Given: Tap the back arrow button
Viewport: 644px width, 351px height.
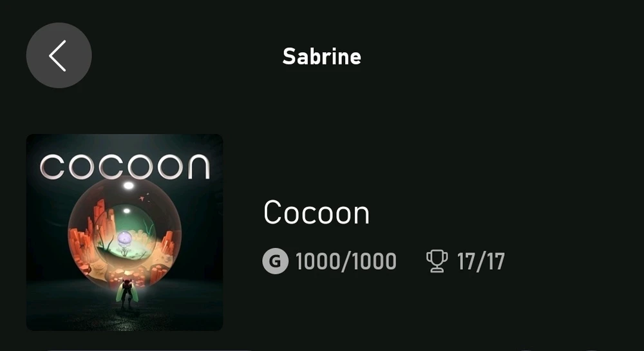Looking at the screenshot, I should tap(59, 55).
